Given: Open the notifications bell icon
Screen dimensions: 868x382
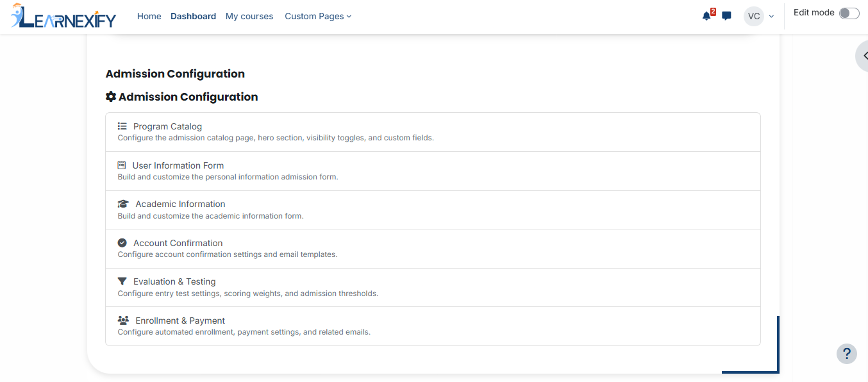Looking at the screenshot, I should (x=706, y=16).
